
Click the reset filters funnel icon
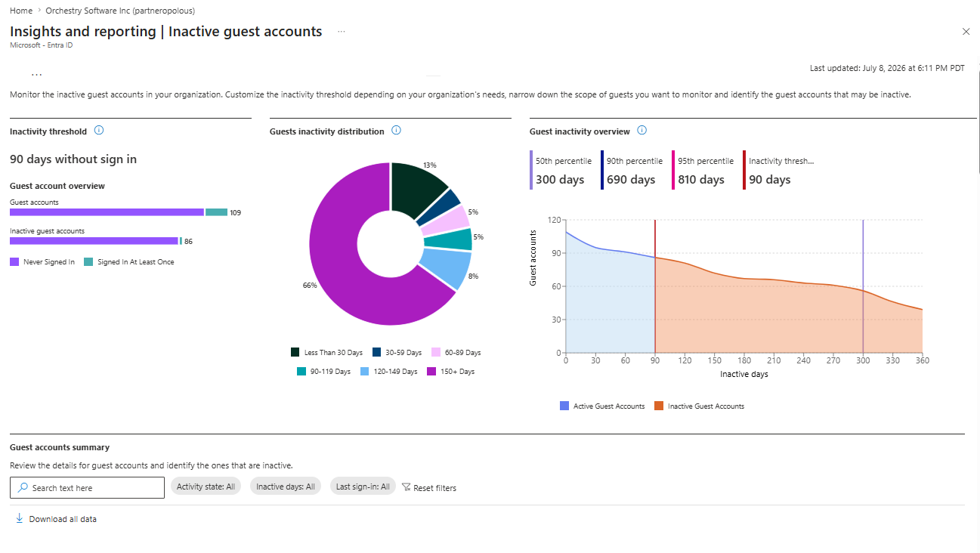(x=406, y=488)
